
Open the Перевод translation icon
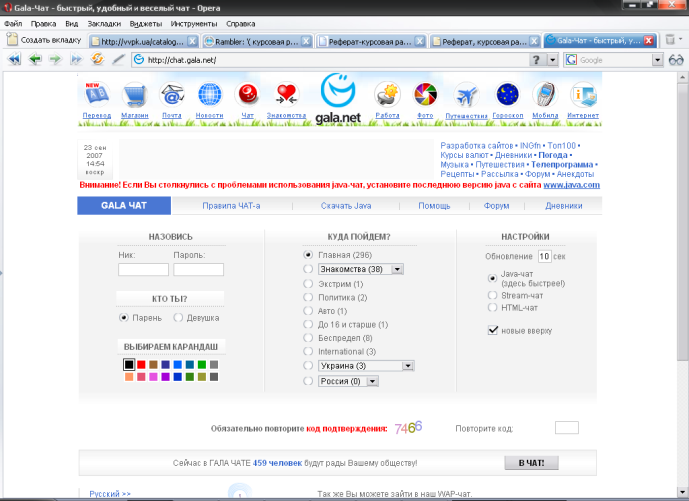click(97, 94)
